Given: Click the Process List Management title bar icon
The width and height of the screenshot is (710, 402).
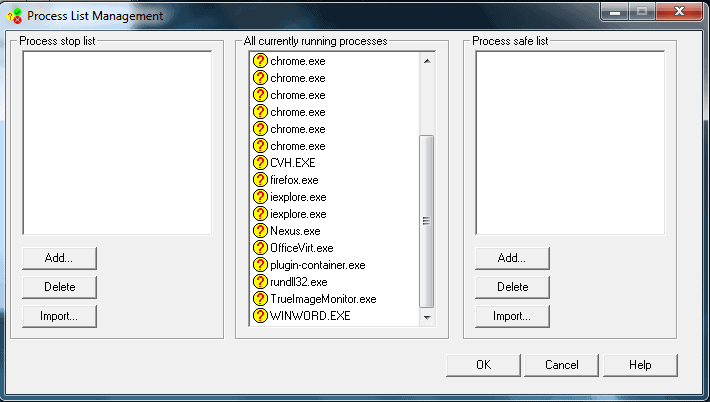Looking at the screenshot, I should tap(14, 16).
